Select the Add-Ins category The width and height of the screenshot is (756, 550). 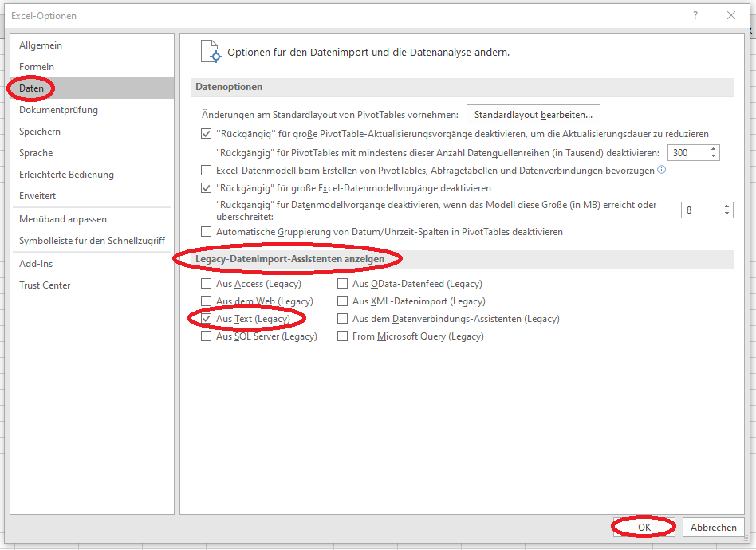[92, 264]
